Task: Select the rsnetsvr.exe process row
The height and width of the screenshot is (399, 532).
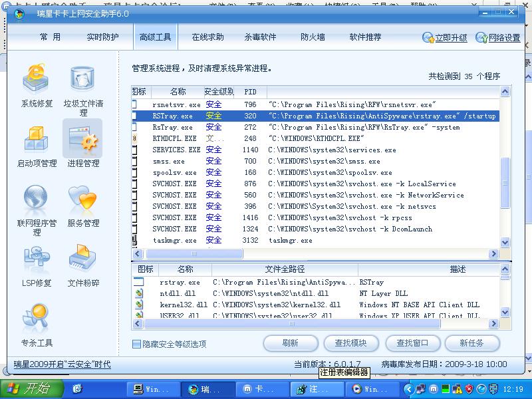Action: (315, 104)
